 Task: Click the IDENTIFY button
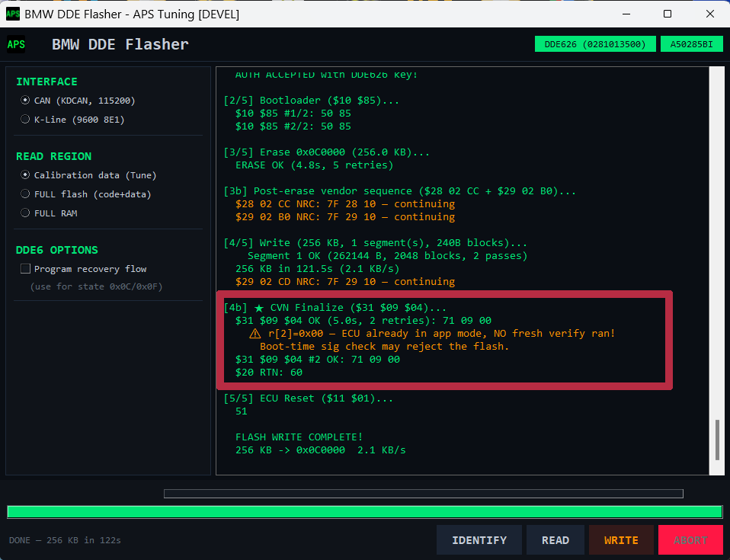coord(479,540)
